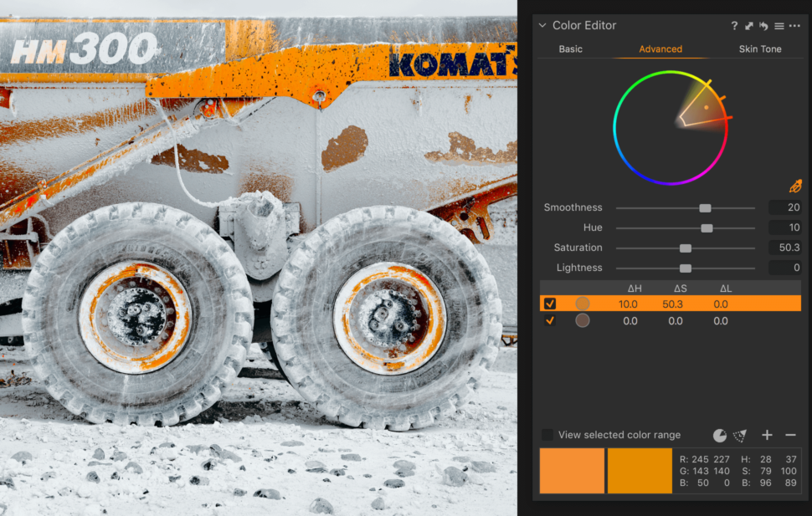This screenshot has height=516, width=812.
Task: Enable View selected color range
Action: 548,435
